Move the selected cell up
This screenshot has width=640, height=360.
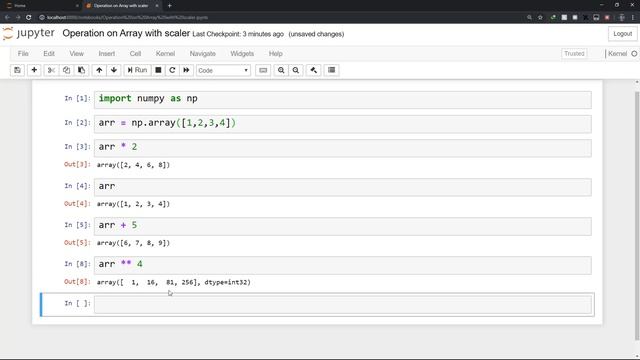[99, 70]
